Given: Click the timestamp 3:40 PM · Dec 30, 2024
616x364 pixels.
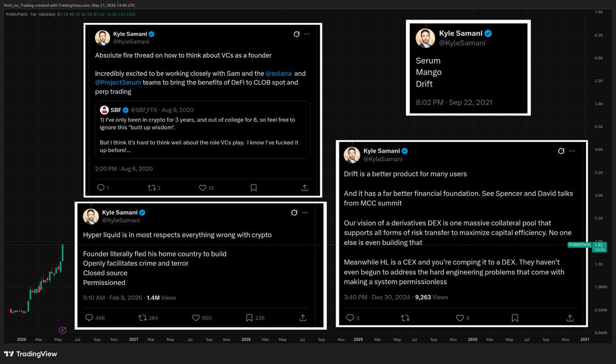Looking at the screenshot, I should click(376, 297).
